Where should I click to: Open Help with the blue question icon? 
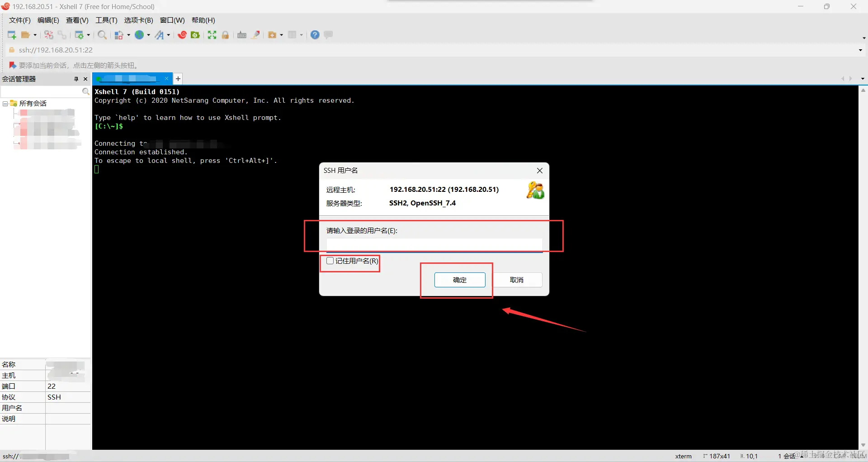pyautogui.click(x=315, y=35)
